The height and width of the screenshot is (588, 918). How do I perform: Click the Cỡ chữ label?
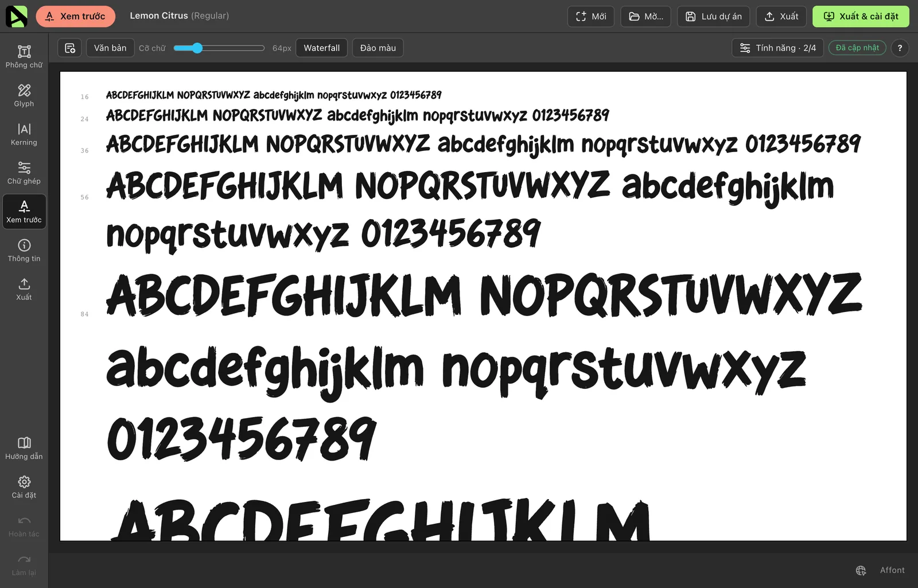152,48
